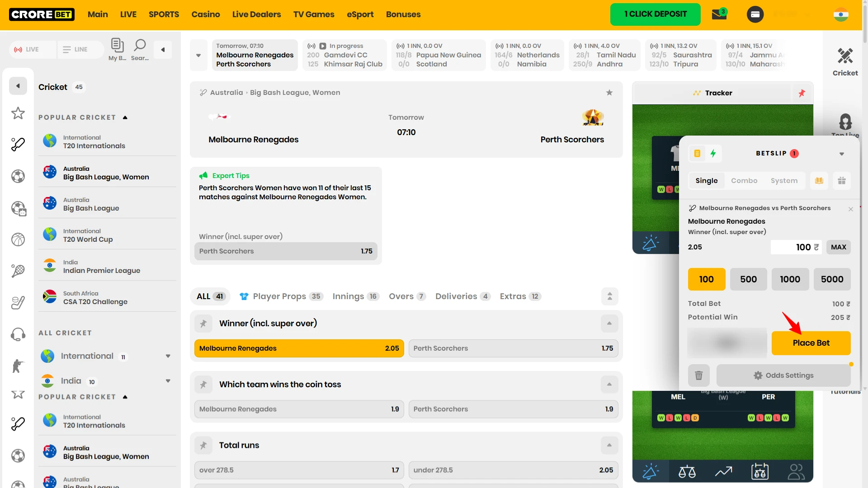This screenshot has width=868, height=488.
Task: Collapse the Total runs market
Action: point(609,445)
